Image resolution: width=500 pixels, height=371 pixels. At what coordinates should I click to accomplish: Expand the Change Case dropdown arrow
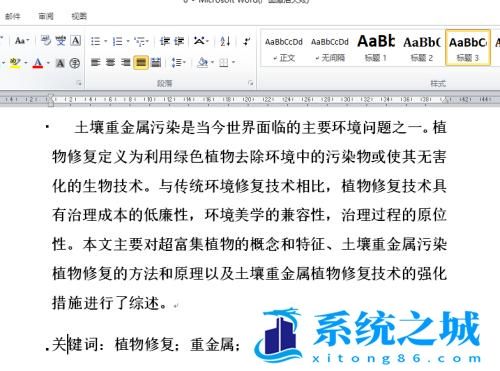click(x=28, y=41)
